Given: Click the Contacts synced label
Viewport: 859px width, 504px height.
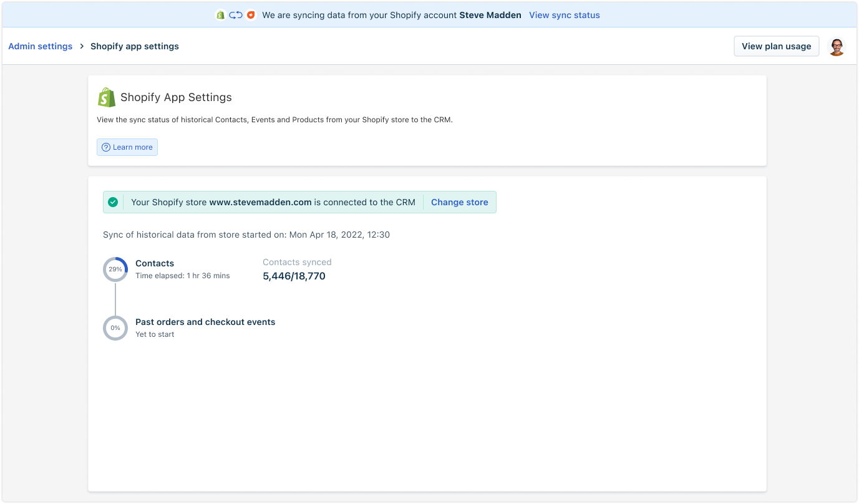Looking at the screenshot, I should [x=297, y=262].
